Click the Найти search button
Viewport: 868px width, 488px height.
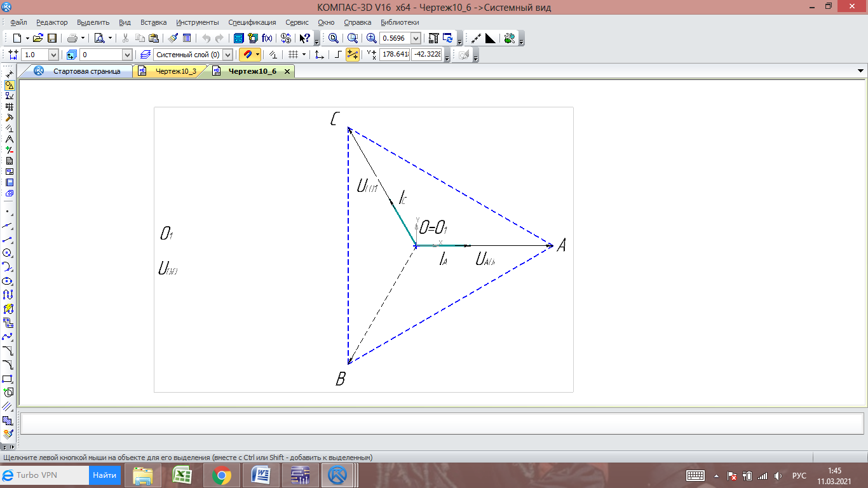104,475
